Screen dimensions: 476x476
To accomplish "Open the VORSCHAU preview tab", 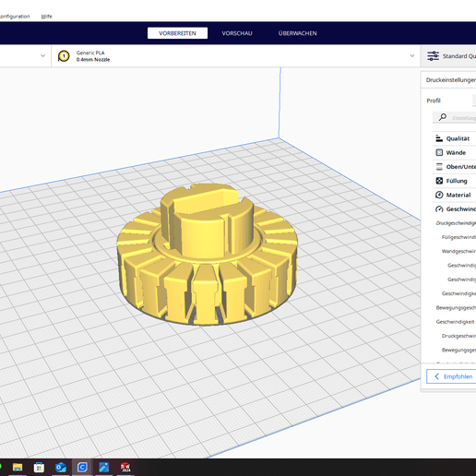I will [237, 33].
